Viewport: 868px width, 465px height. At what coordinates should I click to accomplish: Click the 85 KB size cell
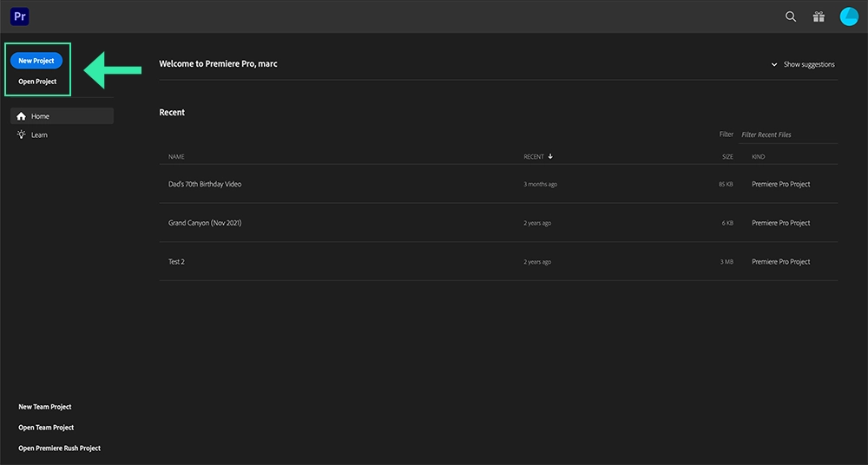726,184
